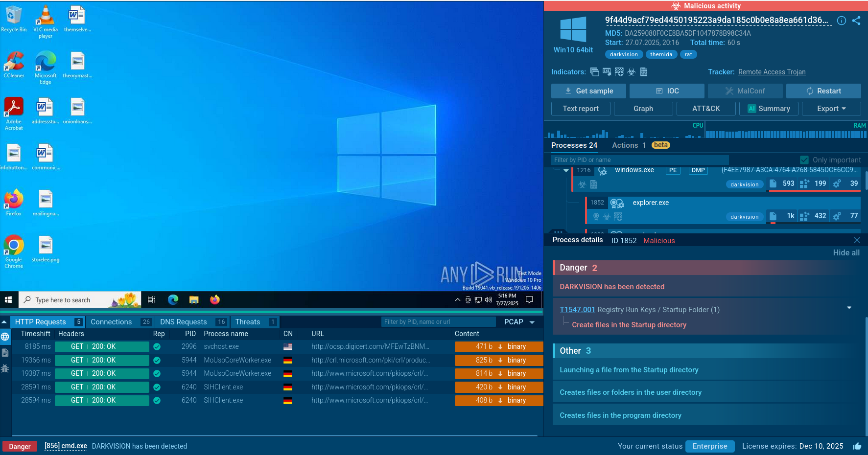
Task: Open the Remote Access Trojan tracker link
Action: pyautogui.click(x=772, y=72)
